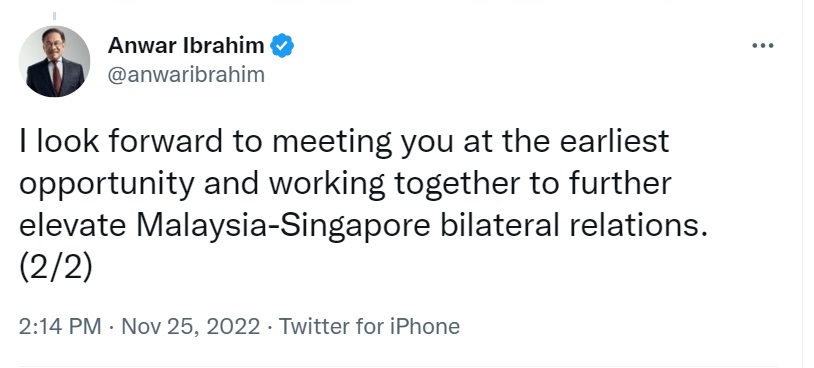The height and width of the screenshot is (368, 814).
Task: Open the three-dot more options menu
Action: coord(763,46)
